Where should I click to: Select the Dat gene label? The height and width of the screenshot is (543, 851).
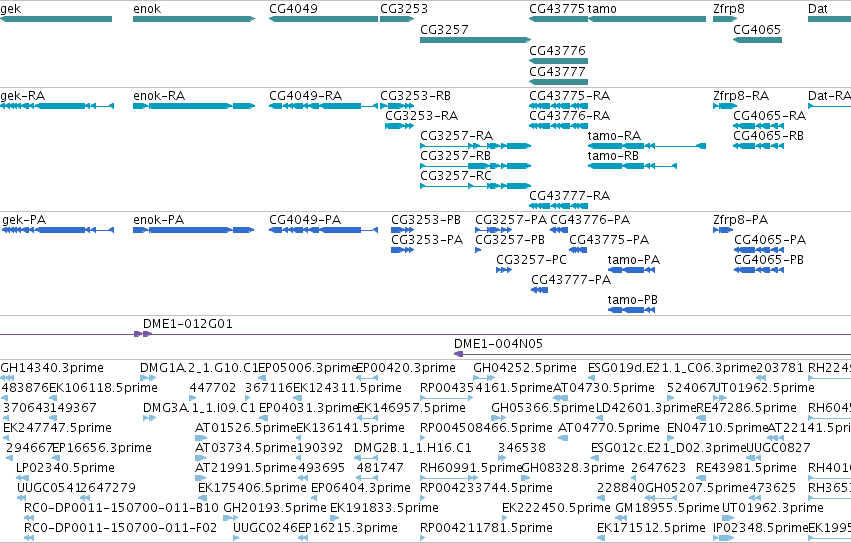coord(817,9)
